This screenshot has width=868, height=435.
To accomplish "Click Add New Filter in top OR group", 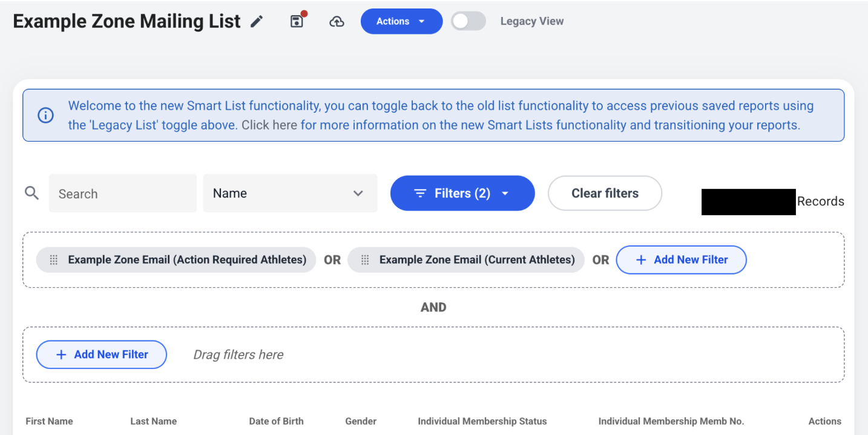I will click(681, 260).
